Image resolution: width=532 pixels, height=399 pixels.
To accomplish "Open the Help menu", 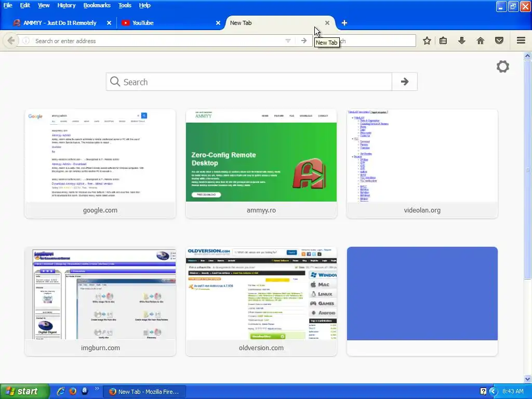I will [x=144, y=5].
